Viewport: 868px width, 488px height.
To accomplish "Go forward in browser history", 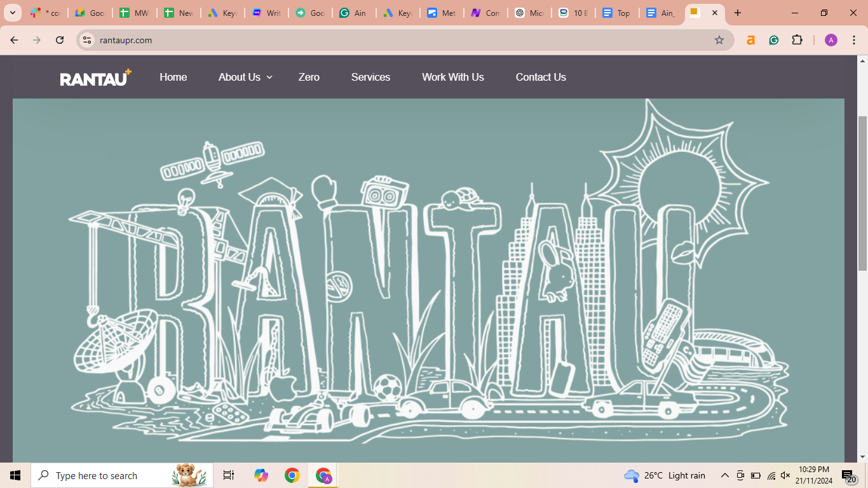I will (x=37, y=40).
